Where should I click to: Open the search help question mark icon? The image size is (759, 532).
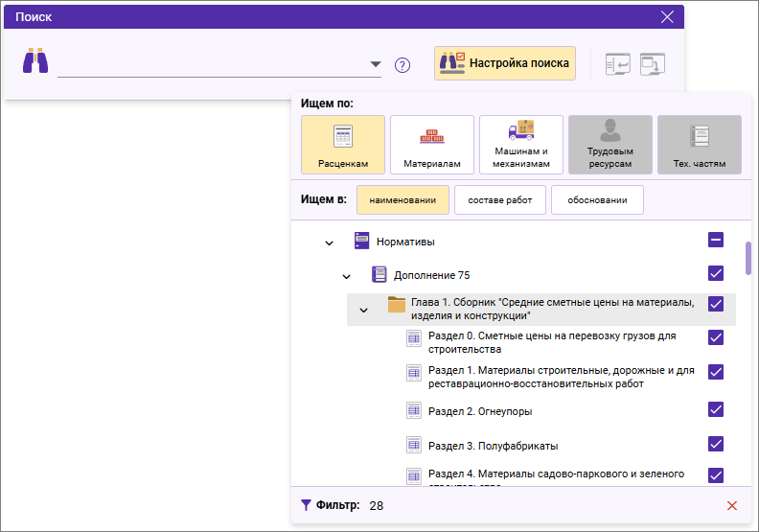[402, 65]
